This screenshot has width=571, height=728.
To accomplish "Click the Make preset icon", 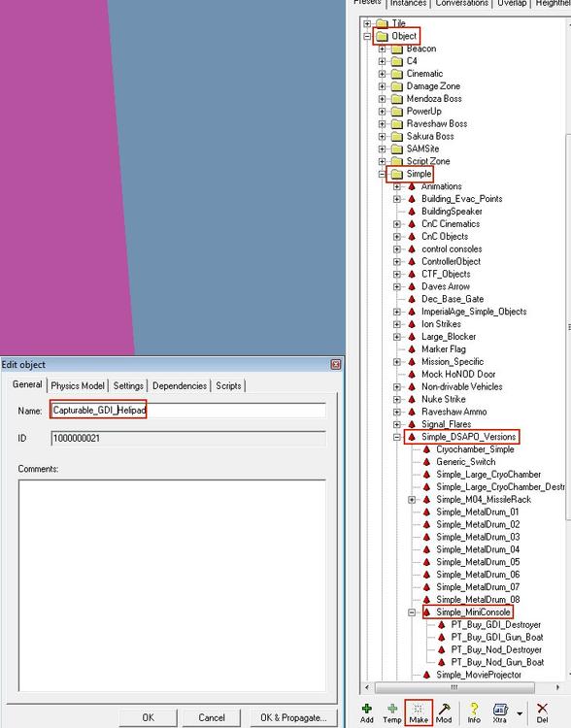I will [x=419, y=709].
